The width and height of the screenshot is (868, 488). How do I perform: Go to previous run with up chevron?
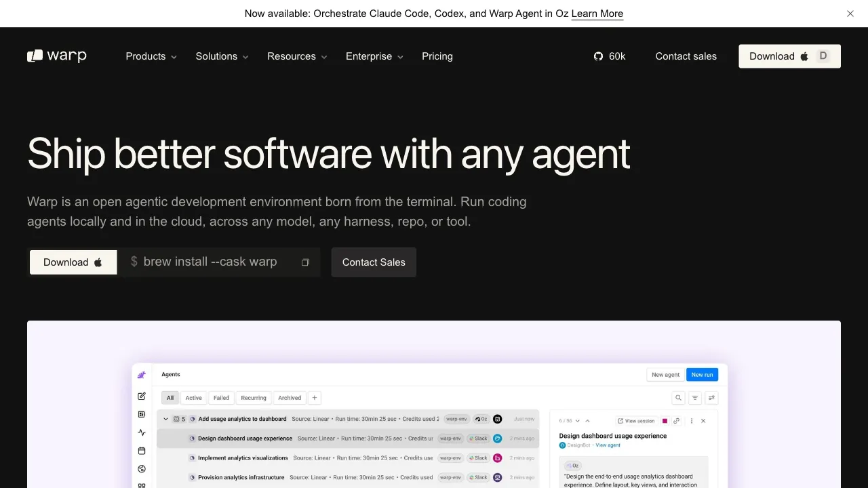coord(587,421)
